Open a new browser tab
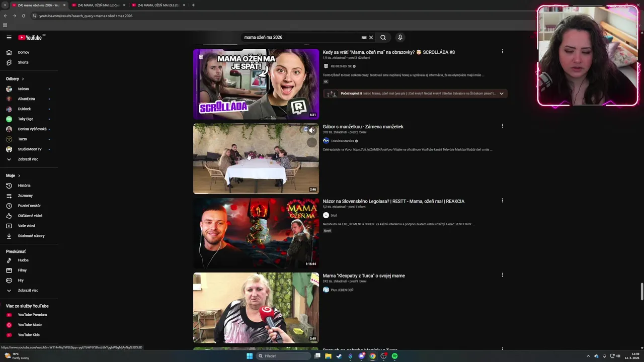644x362 pixels. (x=193, y=5)
